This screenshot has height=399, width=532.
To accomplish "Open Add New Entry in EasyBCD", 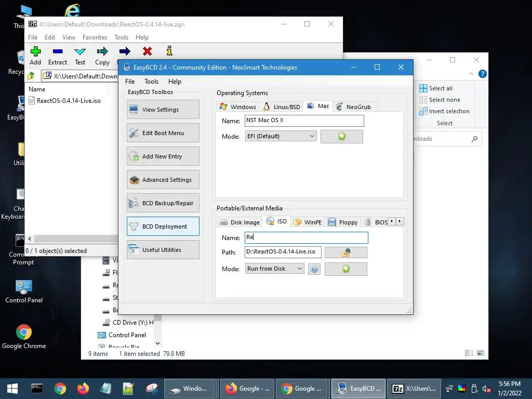I will coord(163,156).
